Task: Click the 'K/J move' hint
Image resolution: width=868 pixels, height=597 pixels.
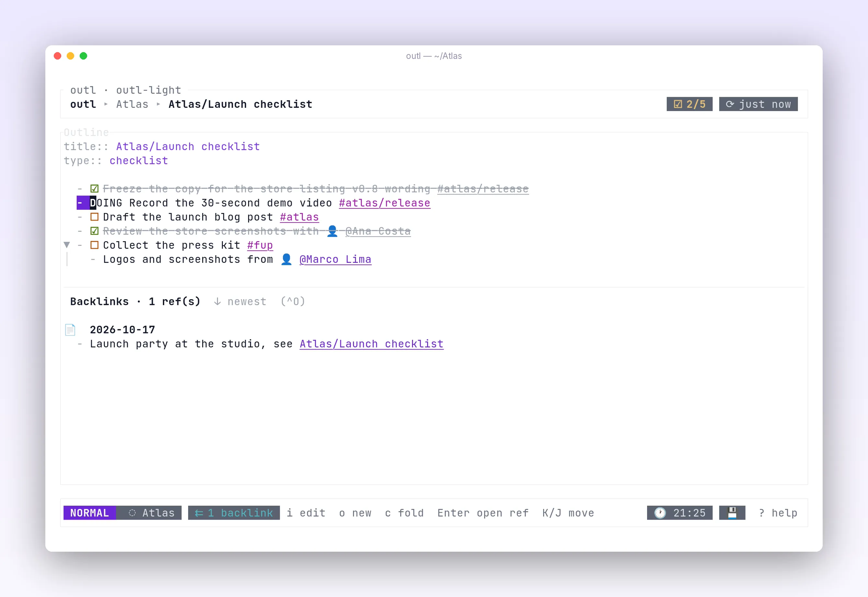Action: pos(568,513)
